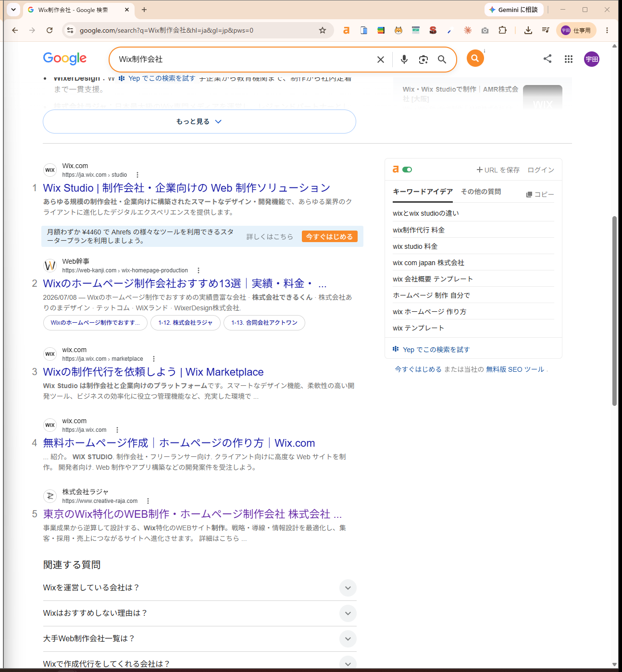Select keyword wix制作代行 料金
The image size is (622, 672).
(419, 230)
